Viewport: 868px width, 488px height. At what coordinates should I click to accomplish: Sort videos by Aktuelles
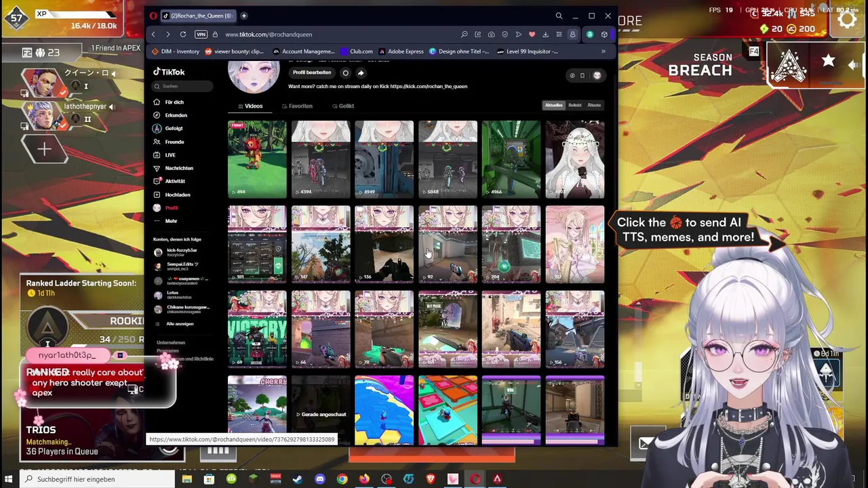(x=554, y=105)
